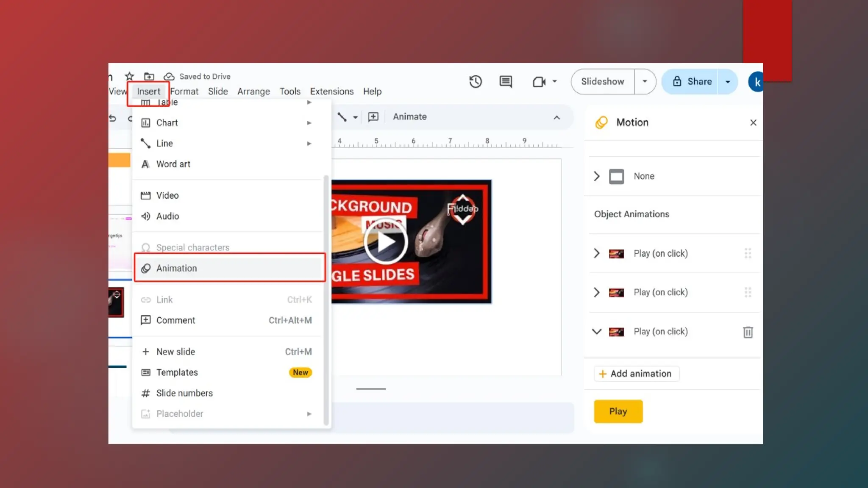Viewport: 868px width, 488px height.
Task: Open Slideshow dropdown arrow
Action: point(645,81)
